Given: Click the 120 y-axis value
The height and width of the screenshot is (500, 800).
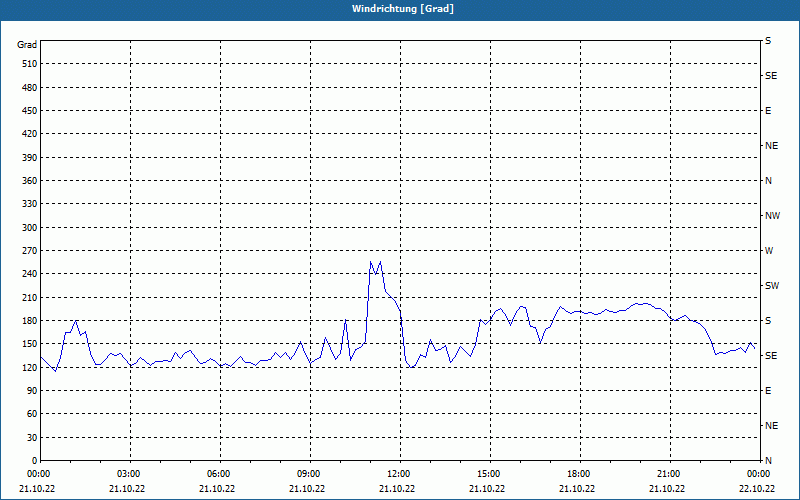Looking at the screenshot, I should pos(30,367).
